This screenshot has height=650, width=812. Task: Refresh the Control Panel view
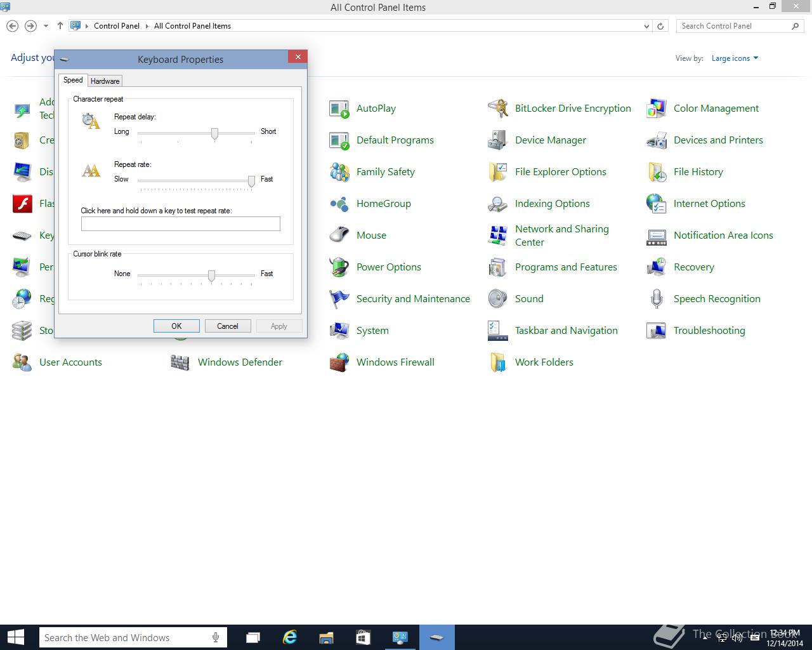(660, 26)
